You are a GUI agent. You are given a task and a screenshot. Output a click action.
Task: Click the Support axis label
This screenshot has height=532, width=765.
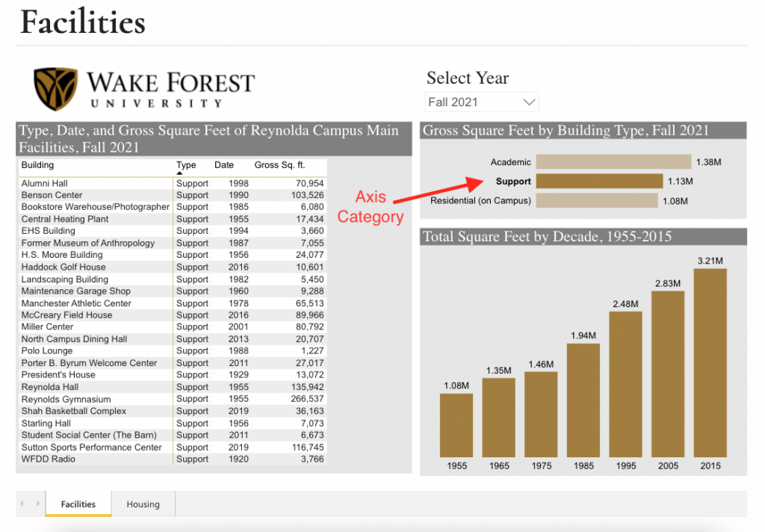coord(513,182)
